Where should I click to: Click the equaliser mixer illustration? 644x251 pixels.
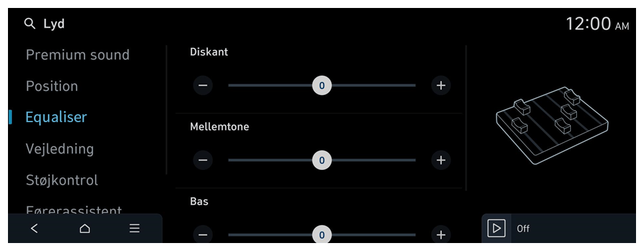point(552,125)
